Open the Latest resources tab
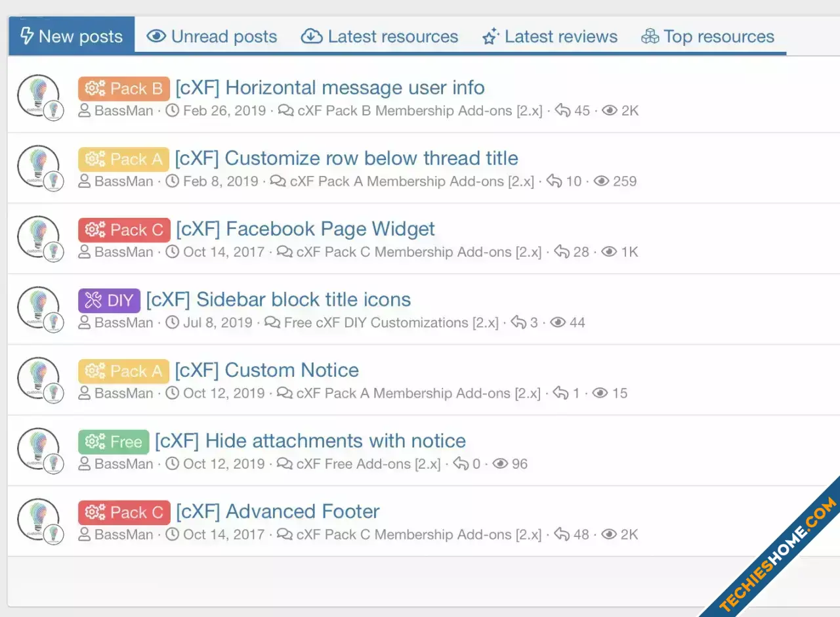This screenshot has height=617, width=840. point(379,36)
